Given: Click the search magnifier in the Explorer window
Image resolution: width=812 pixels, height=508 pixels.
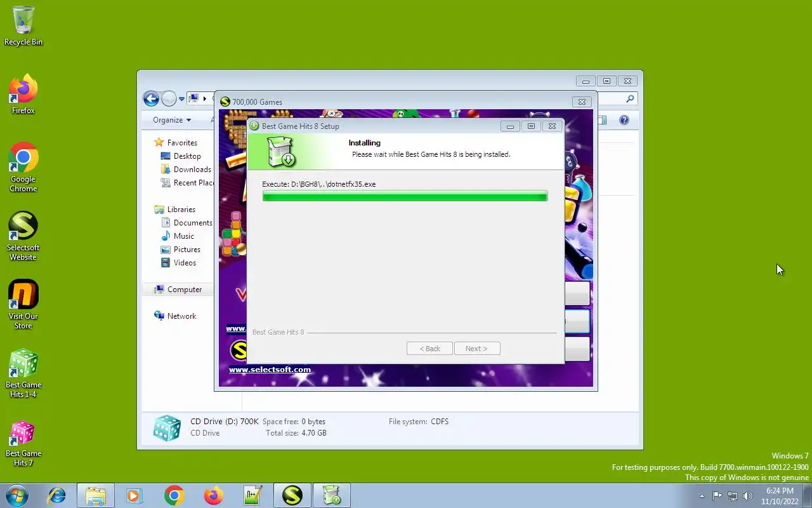Looking at the screenshot, I should (x=630, y=98).
